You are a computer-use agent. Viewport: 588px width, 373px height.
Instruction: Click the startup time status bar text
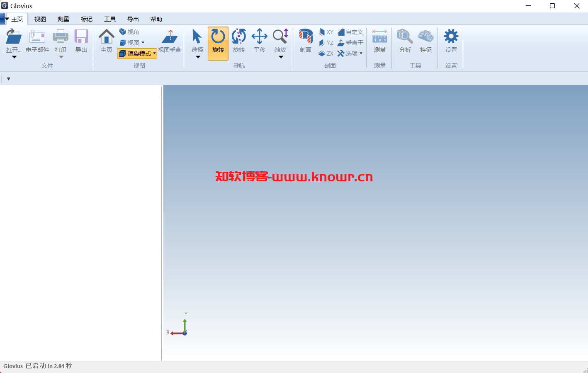[x=38, y=366]
